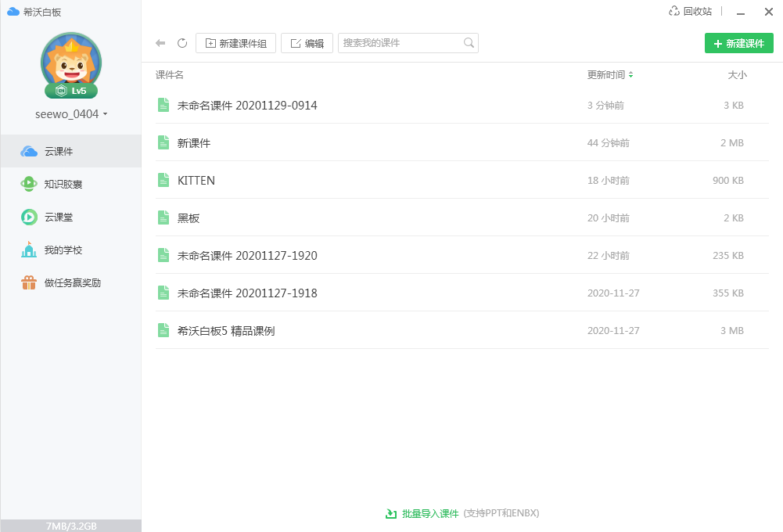
Task: Select 云课件 in sidebar
Action: pos(71,151)
